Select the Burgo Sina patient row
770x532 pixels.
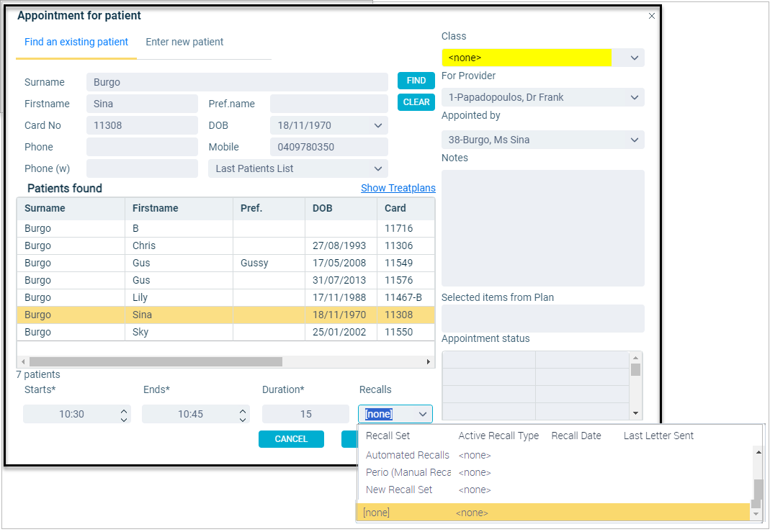click(226, 315)
